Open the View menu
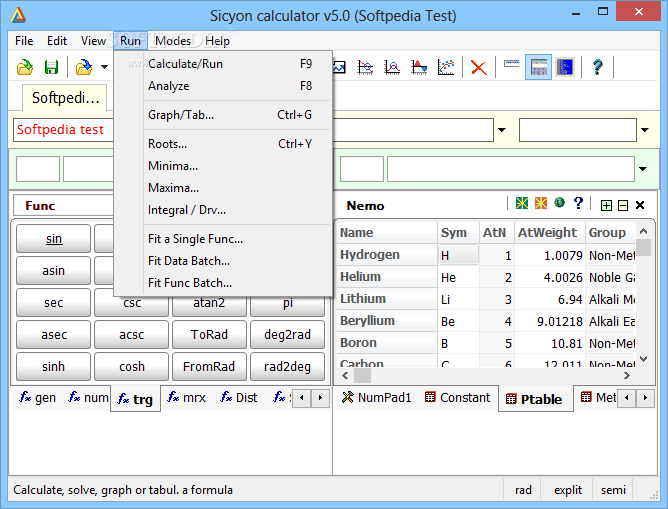 pyautogui.click(x=93, y=41)
